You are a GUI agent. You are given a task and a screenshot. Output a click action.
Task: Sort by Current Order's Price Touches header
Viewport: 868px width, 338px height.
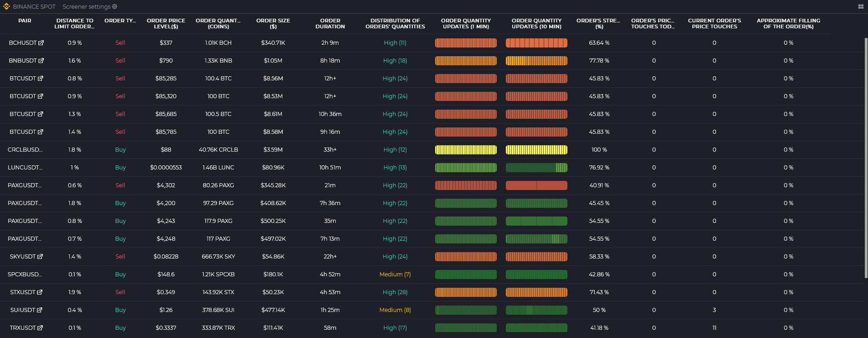tap(714, 23)
